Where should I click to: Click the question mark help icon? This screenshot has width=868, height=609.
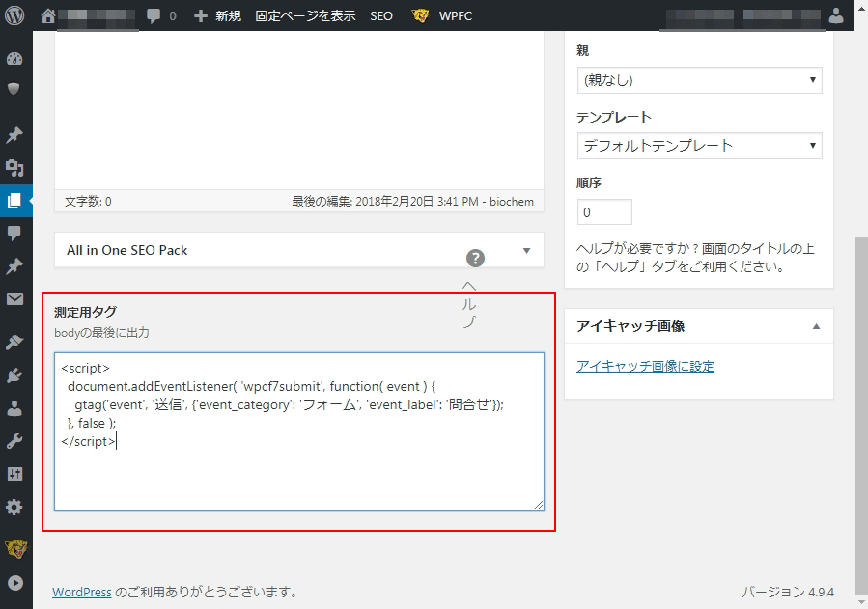(476, 258)
